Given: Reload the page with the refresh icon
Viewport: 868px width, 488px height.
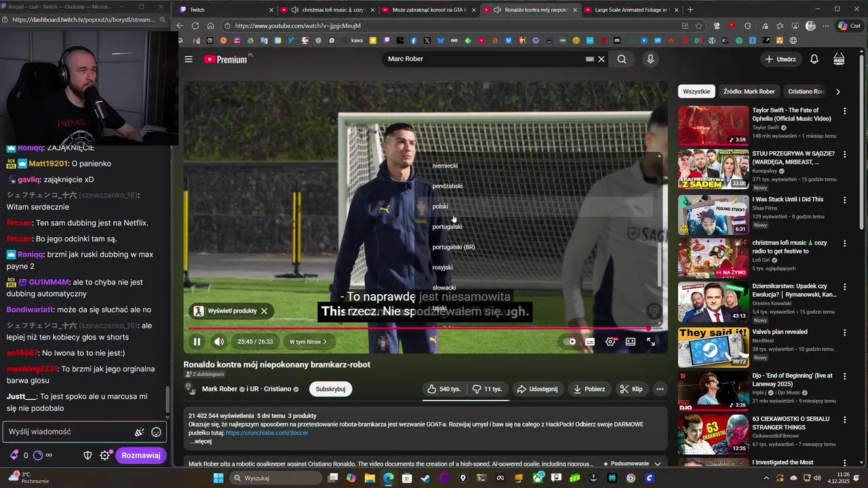Looking at the screenshot, I should click(195, 26).
